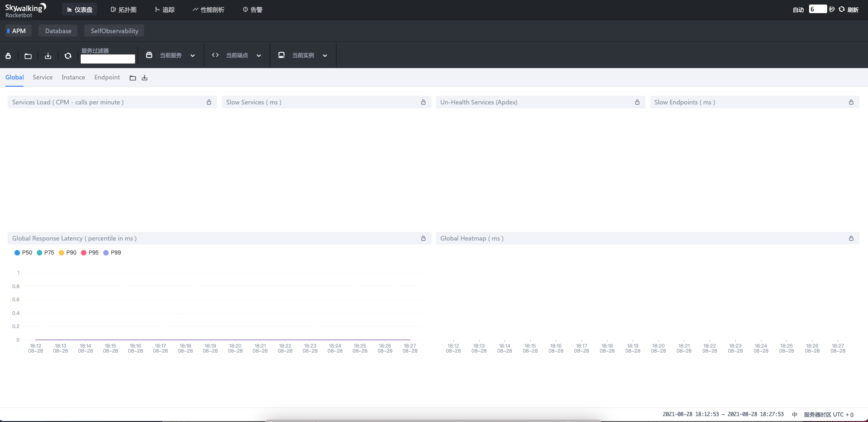This screenshot has width=868, height=422.
Task: Switch to the Service tab
Action: (x=43, y=78)
